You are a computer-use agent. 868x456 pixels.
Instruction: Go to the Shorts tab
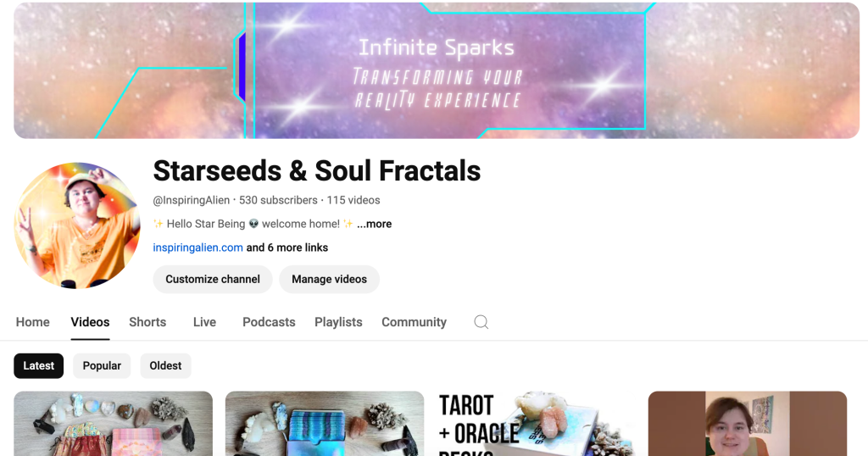tap(147, 322)
